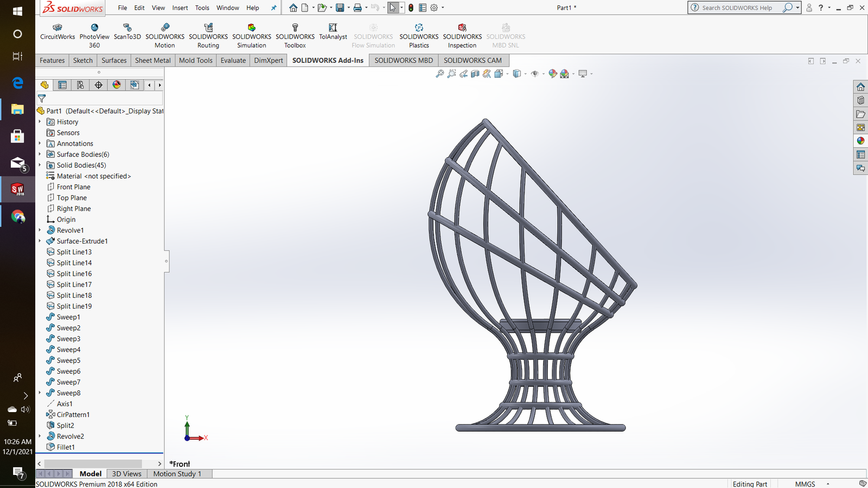
Task: Launch PhotoView 360 add-in
Action: pyautogui.click(x=94, y=36)
